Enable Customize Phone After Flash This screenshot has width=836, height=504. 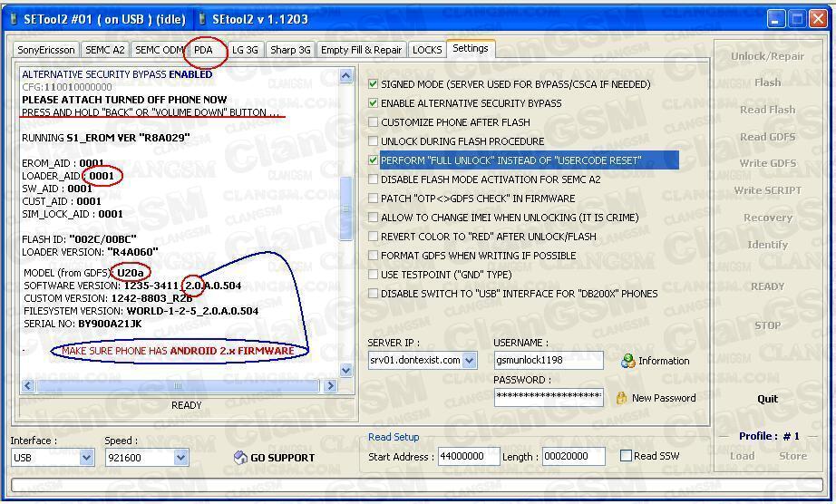[x=374, y=122]
